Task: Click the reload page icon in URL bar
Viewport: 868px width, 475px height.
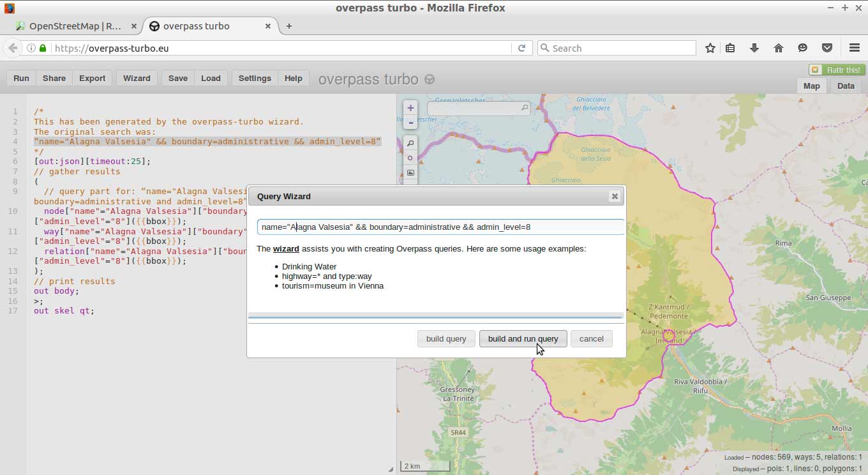Action: pyautogui.click(x=521, y=48)
